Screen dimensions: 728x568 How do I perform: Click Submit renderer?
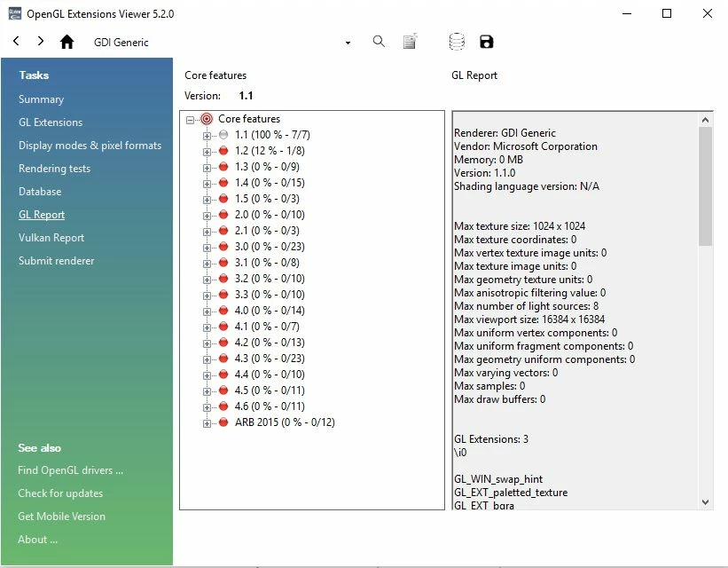coord(56,261)
